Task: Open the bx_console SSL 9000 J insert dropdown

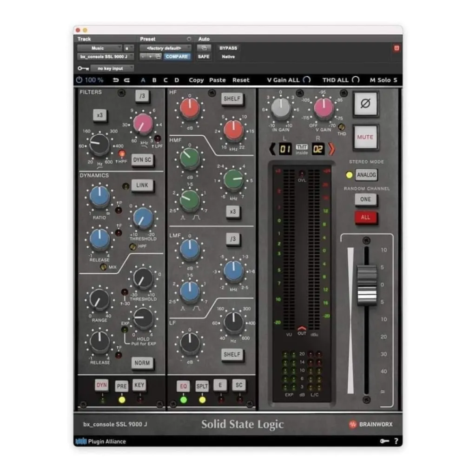Action: click(106, 57)
